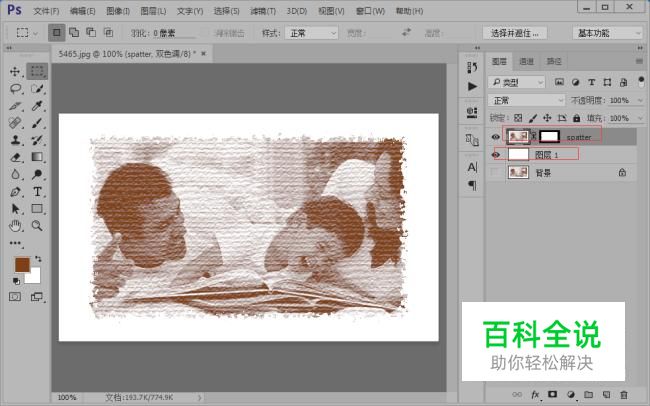Show the 背景 layer visibility box
650x406 pixels.
495,173
